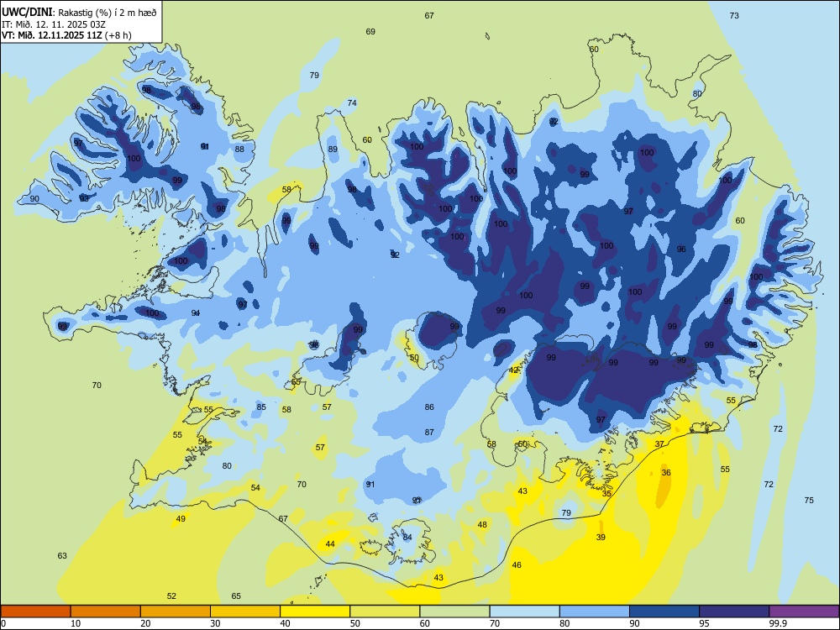Click the humidity value 39 on the map

click(x=601, y=538)
